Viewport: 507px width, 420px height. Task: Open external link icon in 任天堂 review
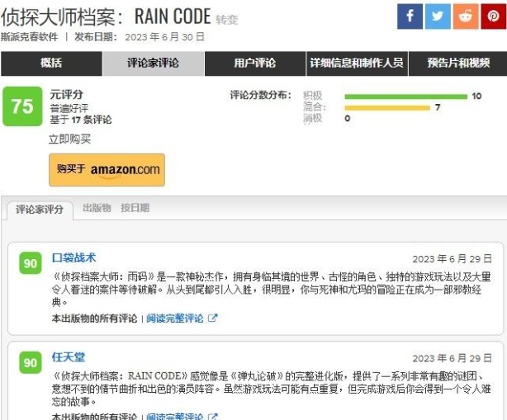coord(213,417)
